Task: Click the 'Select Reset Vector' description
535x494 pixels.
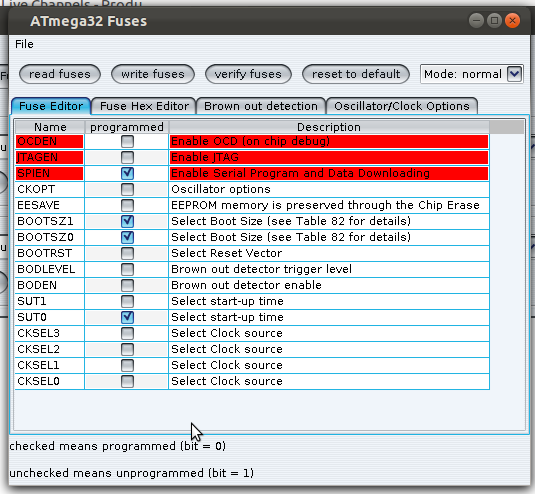Action: click(x=329, y=253)
